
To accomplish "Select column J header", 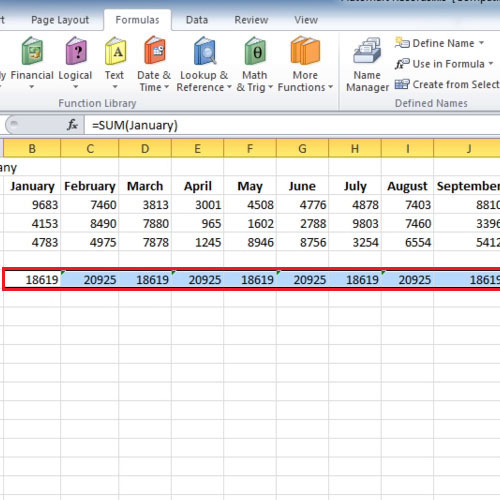I will tap(467, 148).
